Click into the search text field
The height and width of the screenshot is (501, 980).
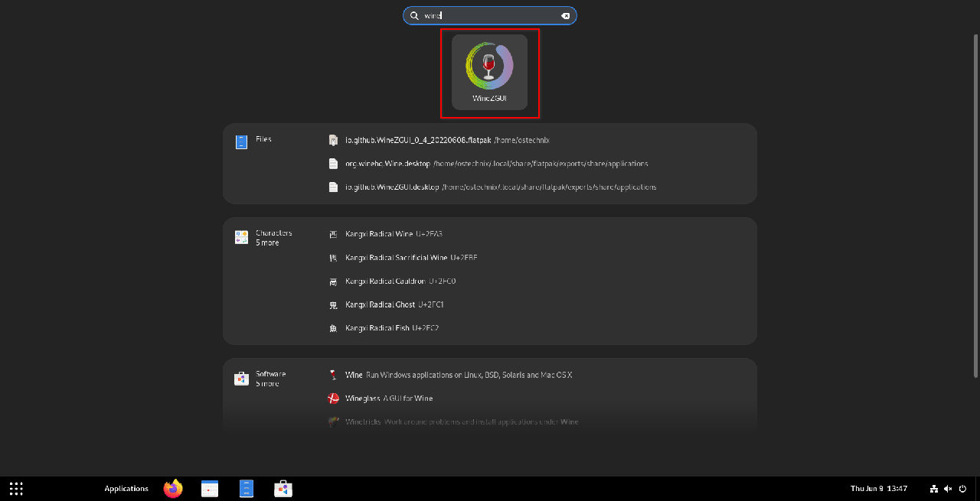[490, 16]
